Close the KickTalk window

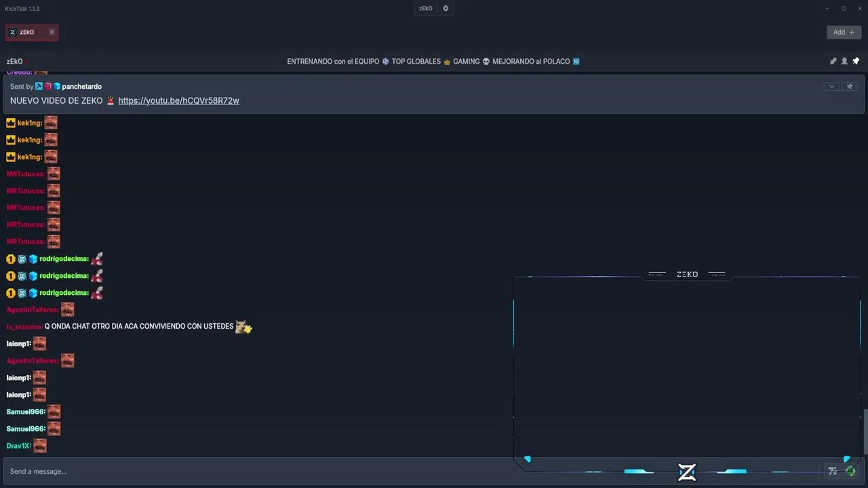pos(859,9)
